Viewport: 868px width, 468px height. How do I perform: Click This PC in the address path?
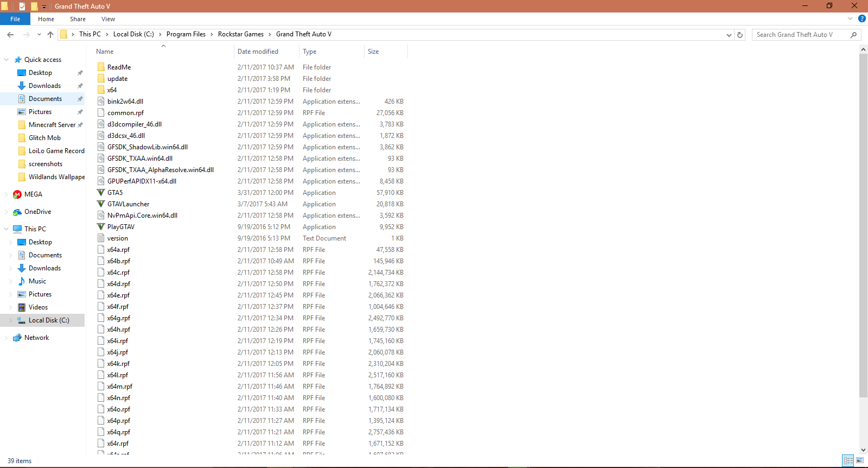click(x=90, y=34)
